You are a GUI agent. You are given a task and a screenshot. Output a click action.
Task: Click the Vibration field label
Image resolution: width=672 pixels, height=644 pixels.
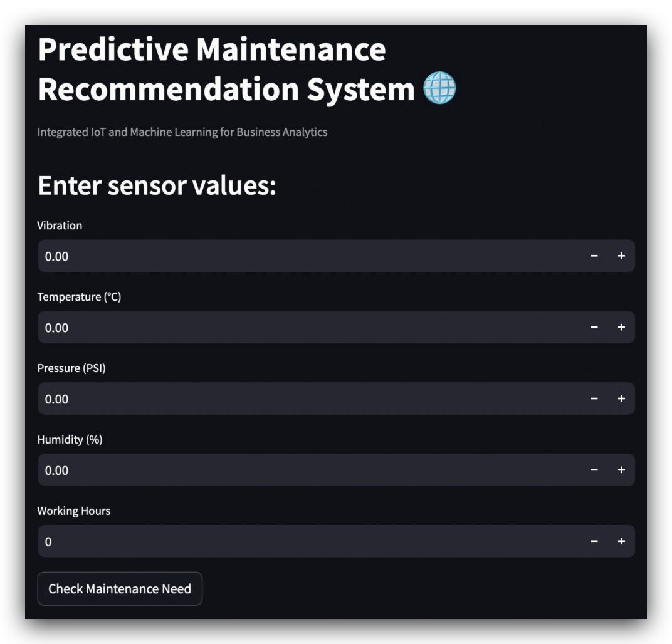tap(60, 226)
